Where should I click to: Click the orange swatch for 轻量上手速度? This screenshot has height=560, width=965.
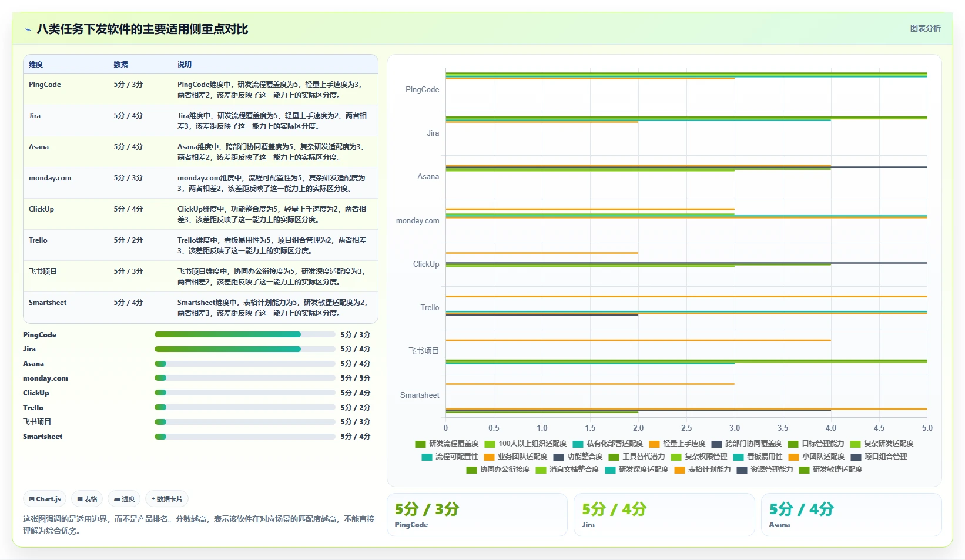tap(654, 444)
